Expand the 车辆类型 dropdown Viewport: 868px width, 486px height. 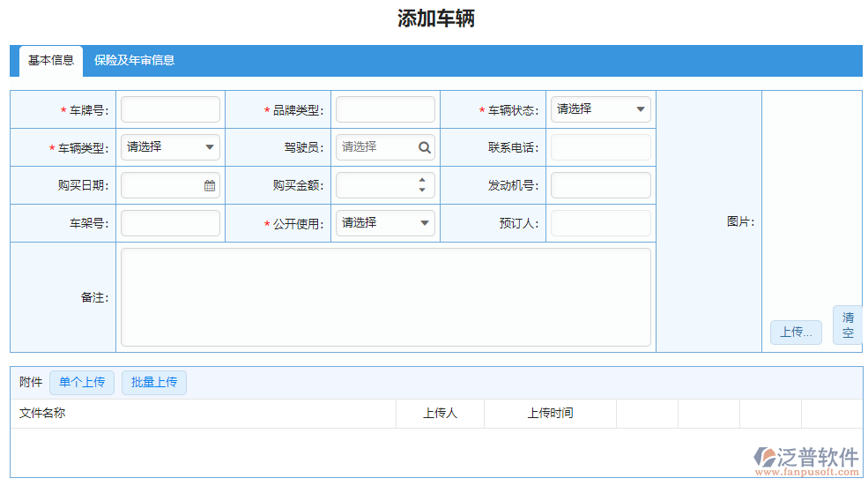(170, 147)
